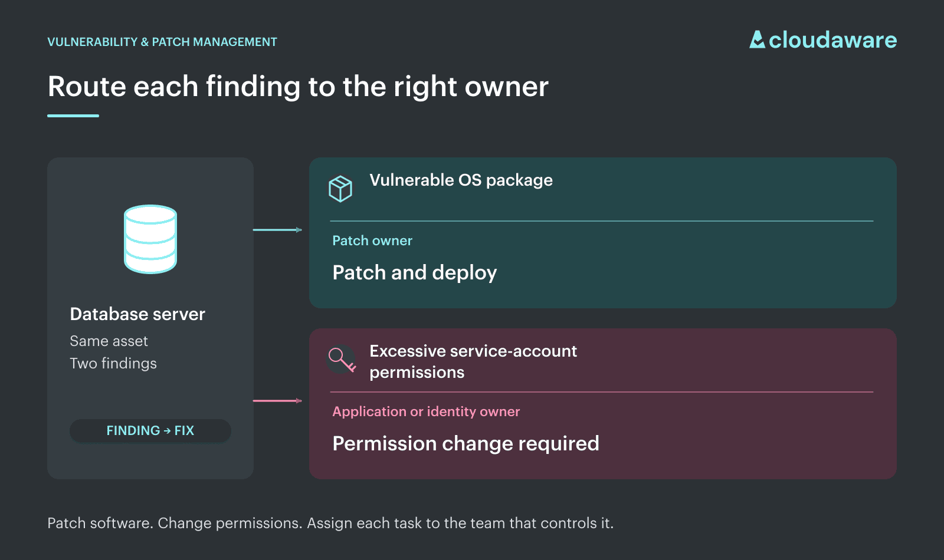Click the key icon beside Excessive service-account permissions
Screen dimensions: 944x560
pos(342,359)
